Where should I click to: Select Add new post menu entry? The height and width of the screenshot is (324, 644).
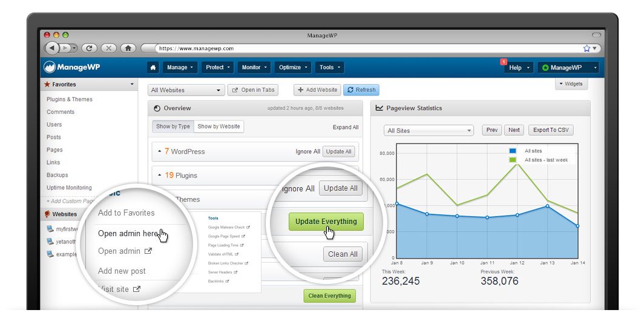pos(122,271)
